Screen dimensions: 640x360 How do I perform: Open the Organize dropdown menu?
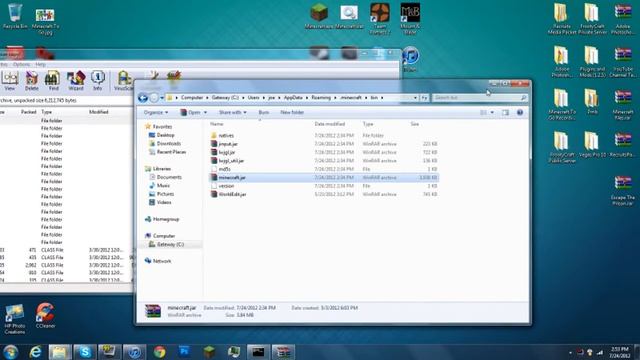tap(156, 112)
